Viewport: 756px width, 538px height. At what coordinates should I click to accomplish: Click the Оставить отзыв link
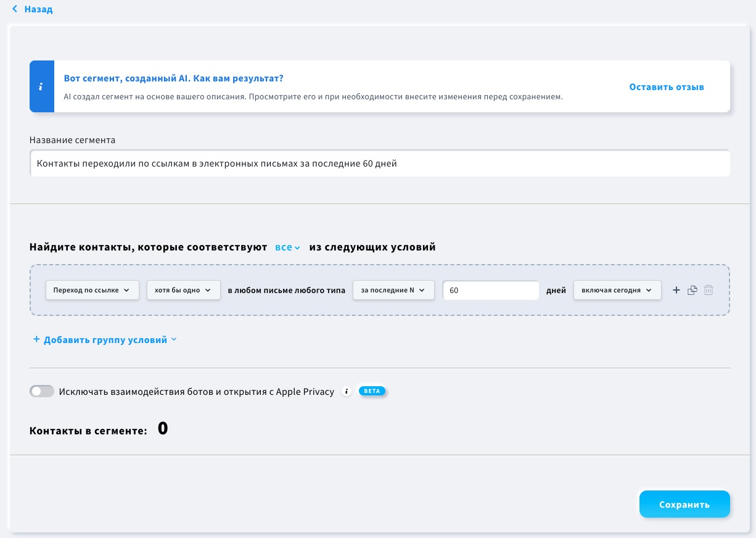(666, 87)
